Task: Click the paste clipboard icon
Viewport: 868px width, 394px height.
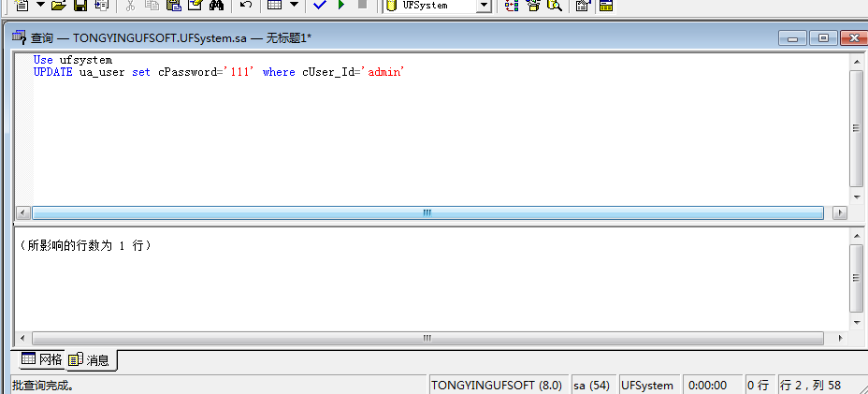Action: click(x=174, y=6)
